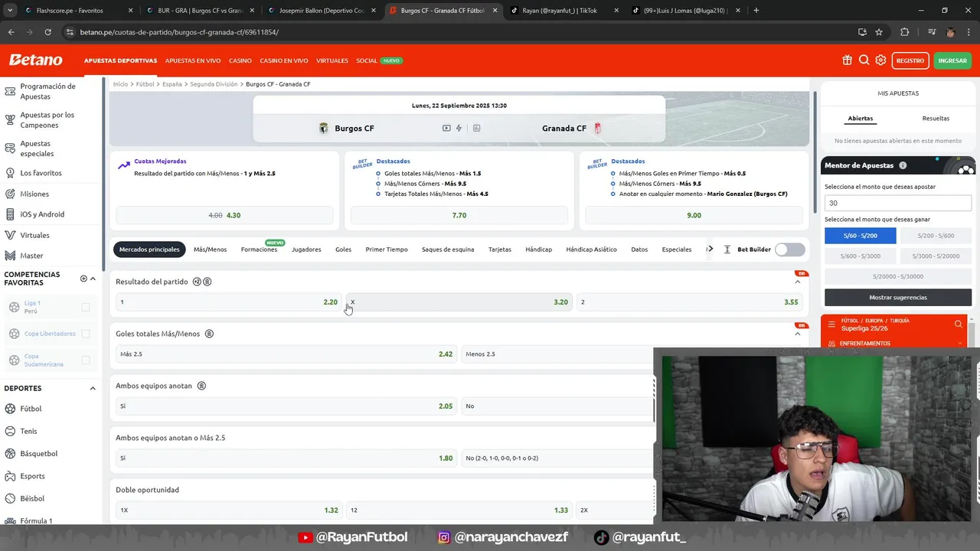This screenshot has width=980, height=551.
Task: Select the S/600 - S/3000 winnings range
Action: [x=860, y=256]
